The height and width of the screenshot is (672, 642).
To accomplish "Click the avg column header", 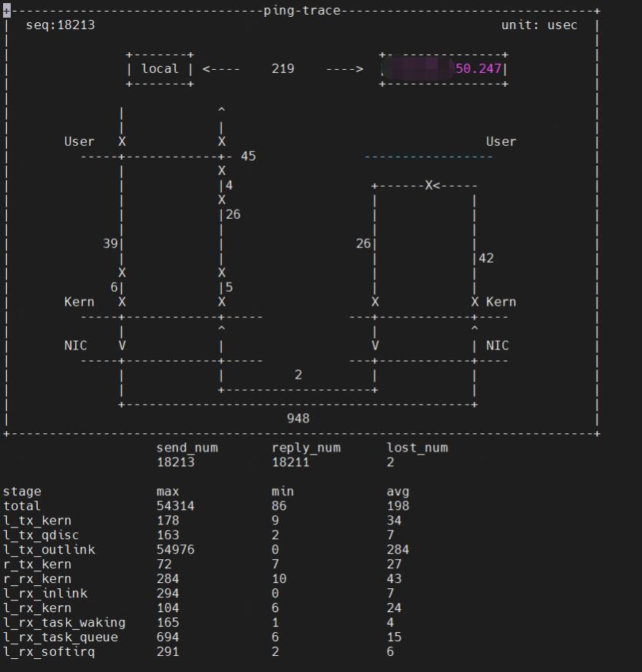I will (398, 492).
